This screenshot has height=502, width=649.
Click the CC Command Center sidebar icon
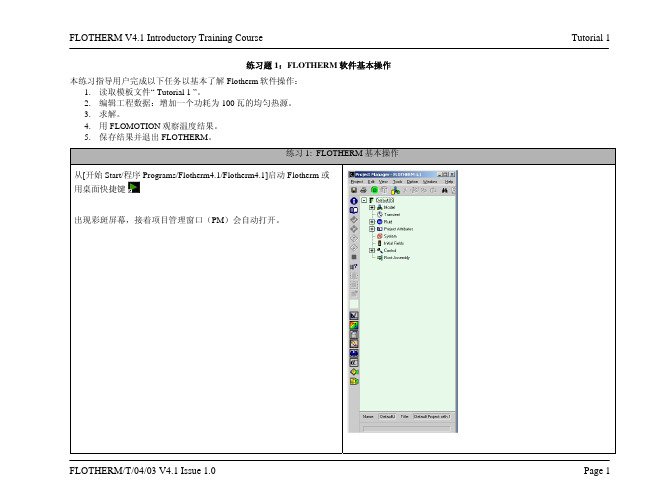[x=354, y=363]
